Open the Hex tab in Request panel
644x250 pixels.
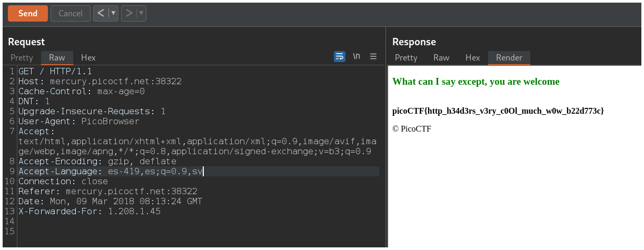tap(88, 57)
